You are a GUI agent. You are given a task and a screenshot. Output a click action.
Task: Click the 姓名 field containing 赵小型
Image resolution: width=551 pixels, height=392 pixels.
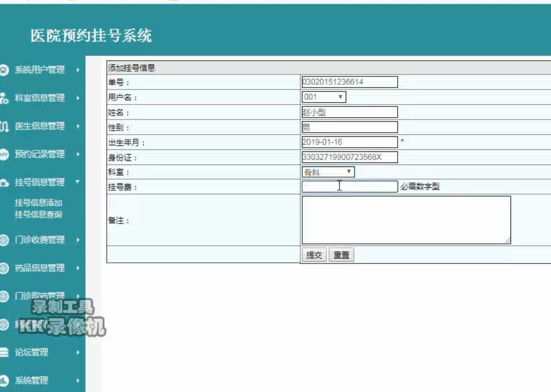pos(350,112)
